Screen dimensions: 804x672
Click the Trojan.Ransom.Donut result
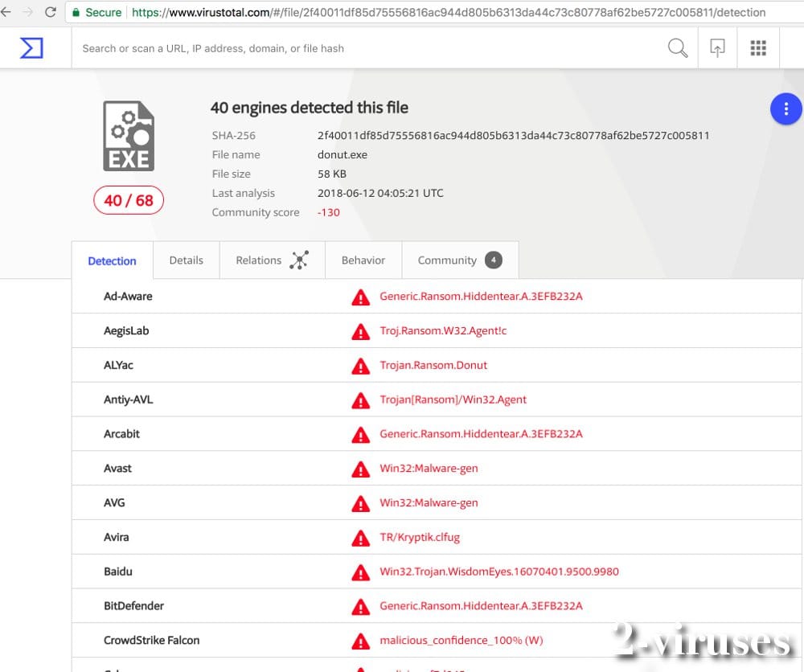[433, 365]
